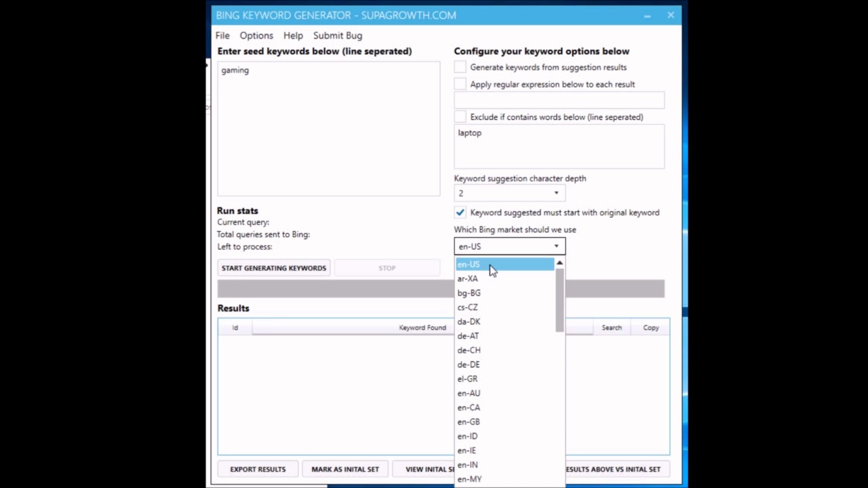Image resolution: width=868 pixels, height=488 pixels.
Task: Collapse the Bing market combo box
Action: [509, 247]
